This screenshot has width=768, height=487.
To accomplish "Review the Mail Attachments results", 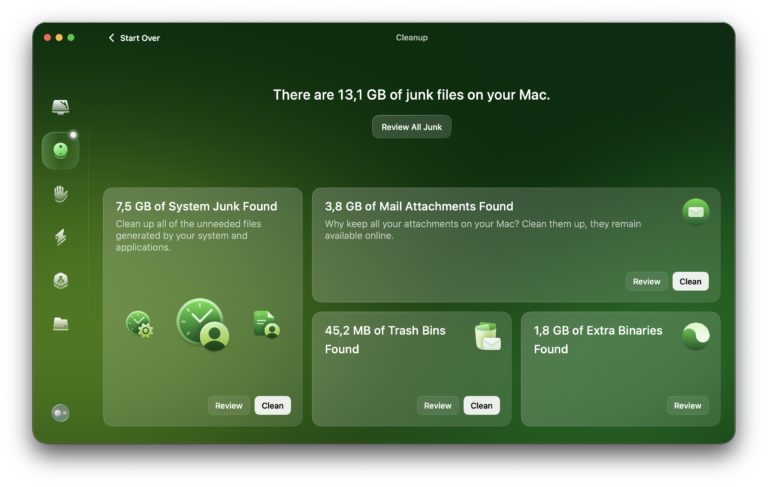I will click(647, 281).
